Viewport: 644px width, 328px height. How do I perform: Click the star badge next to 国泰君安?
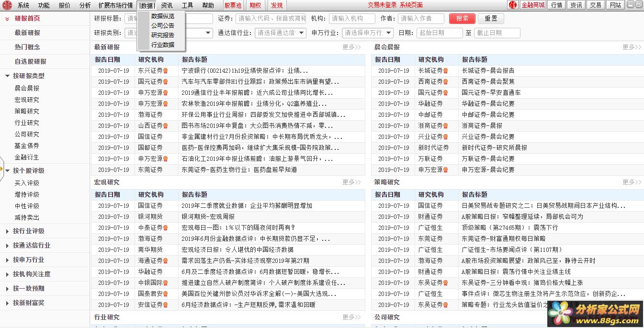coord(166,294)
